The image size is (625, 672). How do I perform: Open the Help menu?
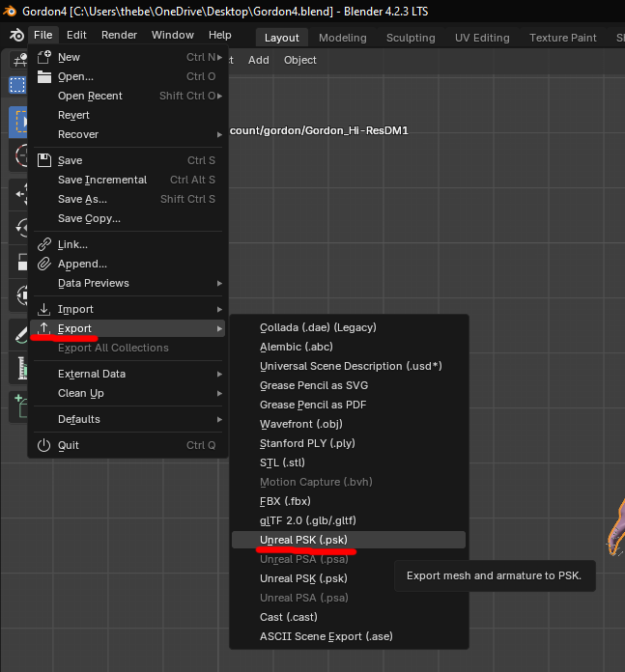(x=220, y=35)
